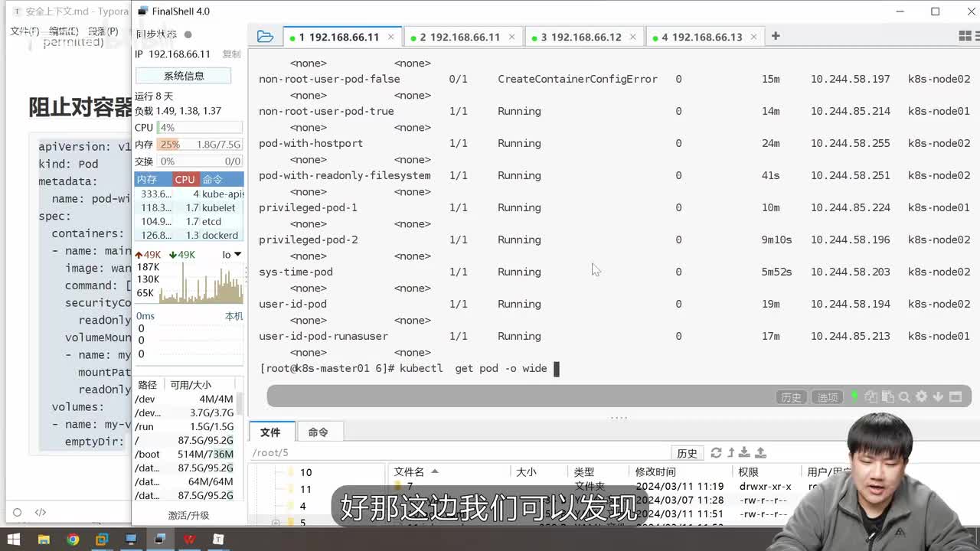Go to parent directory arrow icon
980x551 pixels.
coord(731,453)
